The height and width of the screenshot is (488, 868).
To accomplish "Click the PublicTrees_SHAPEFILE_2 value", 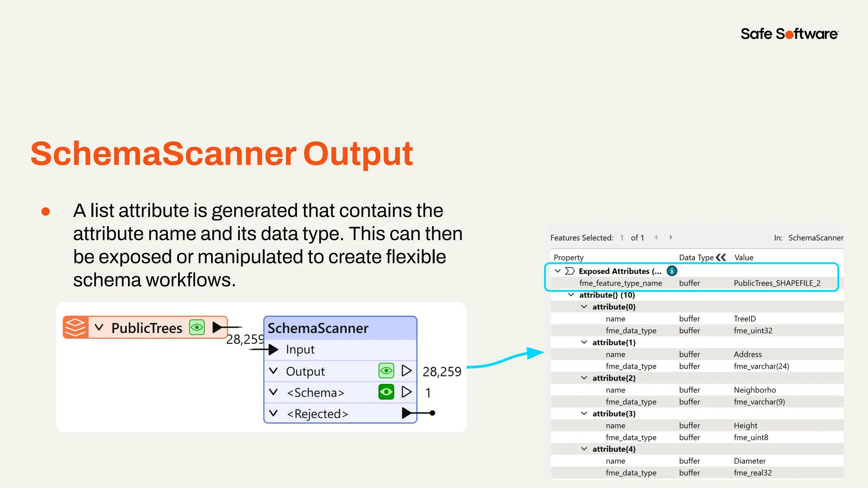I will click(777, 283).
